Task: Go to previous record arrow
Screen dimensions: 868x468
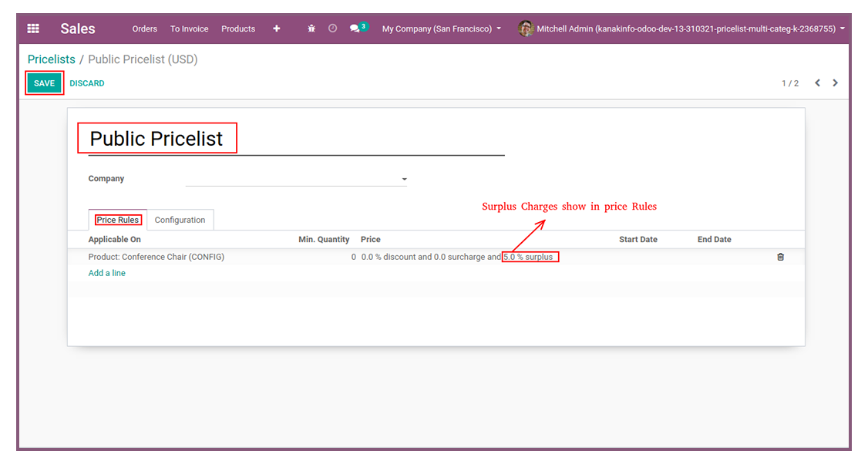Action: [x=818, y=83]
